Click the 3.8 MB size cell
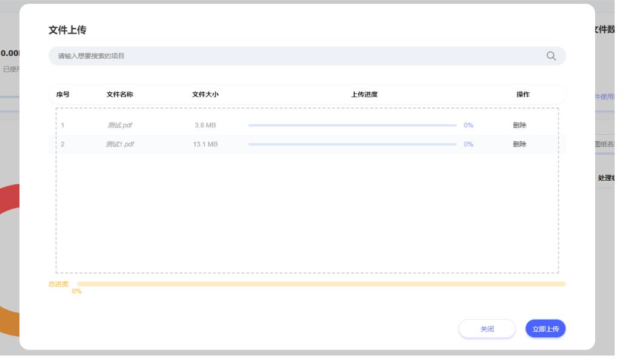Image resolution: width=628 pixels, height=364 pixels. tap(205, 126)
